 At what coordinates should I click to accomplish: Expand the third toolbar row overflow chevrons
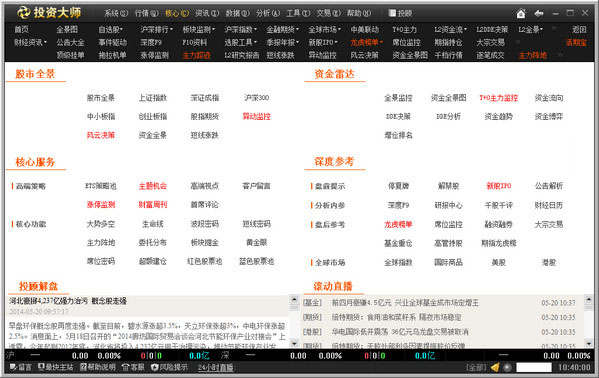click(560, 55)
